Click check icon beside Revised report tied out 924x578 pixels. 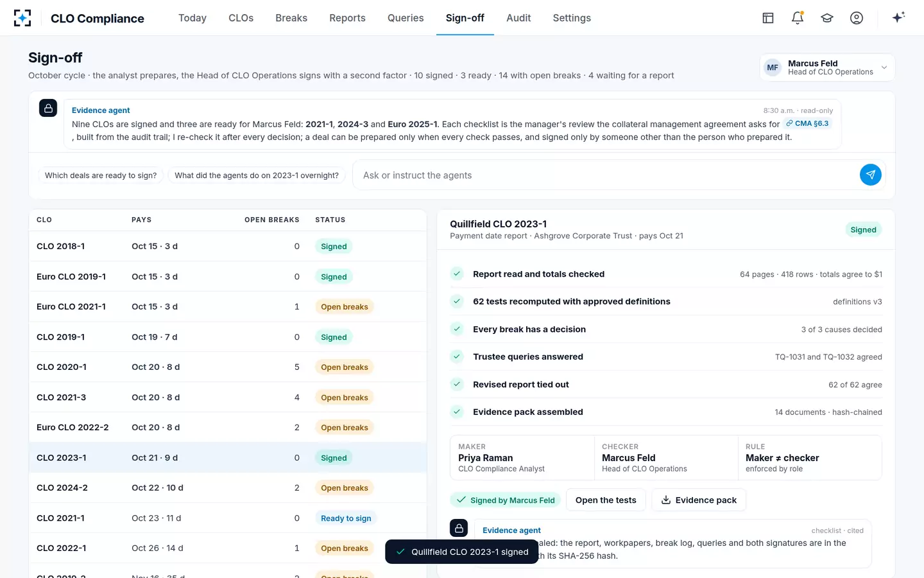pos(457,384)
